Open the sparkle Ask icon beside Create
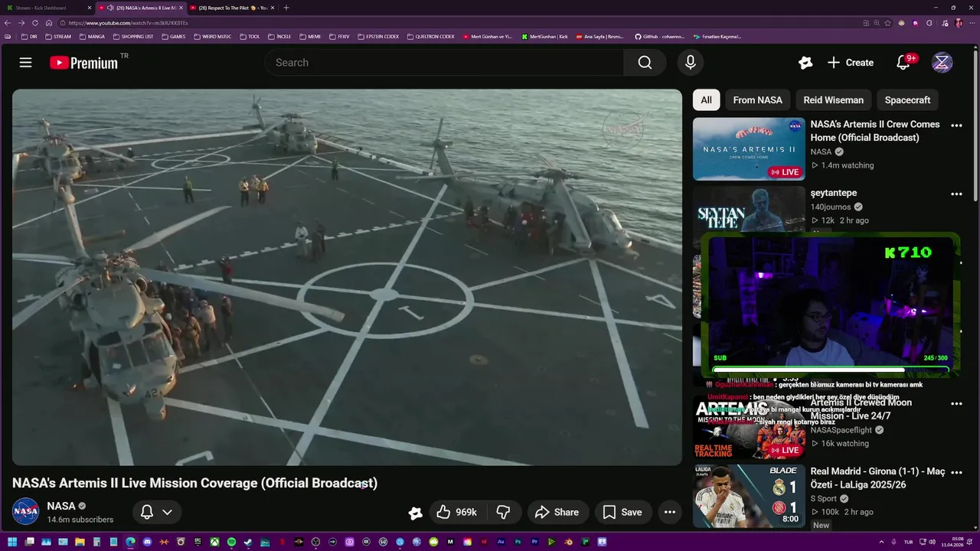980x551 pixels. 805,63
